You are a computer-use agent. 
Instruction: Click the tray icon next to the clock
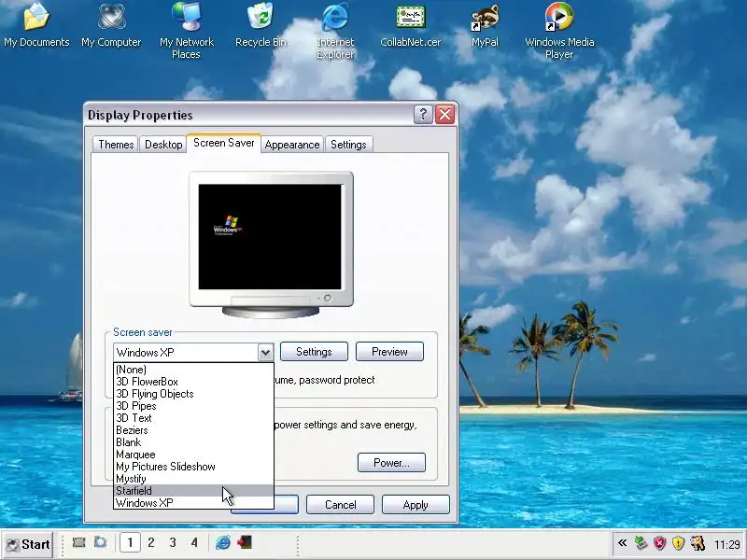pos(698,543)
